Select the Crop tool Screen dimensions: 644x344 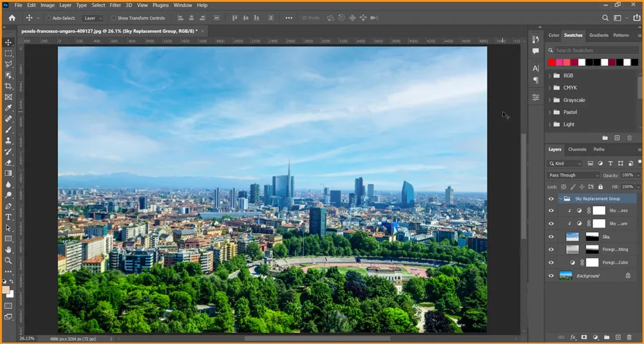click(x=8, y=86)
